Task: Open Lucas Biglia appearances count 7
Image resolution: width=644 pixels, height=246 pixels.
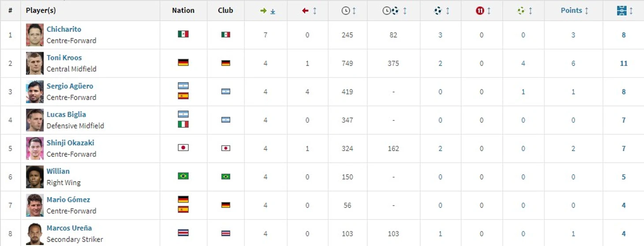Action: 624,120
